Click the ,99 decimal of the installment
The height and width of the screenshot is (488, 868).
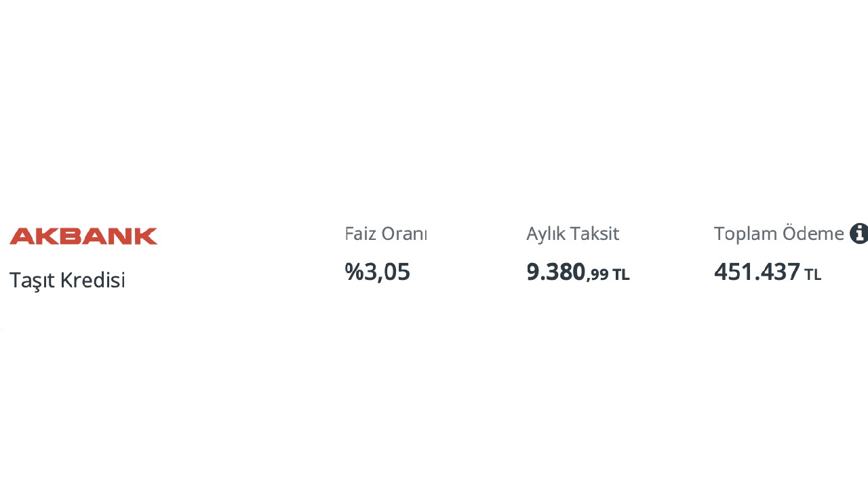pos(597,275)
